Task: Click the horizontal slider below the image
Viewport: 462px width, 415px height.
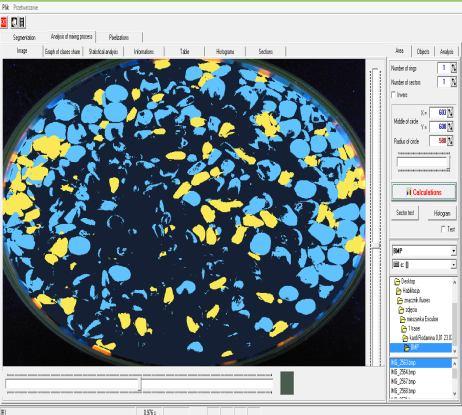Action: [139, 384]
